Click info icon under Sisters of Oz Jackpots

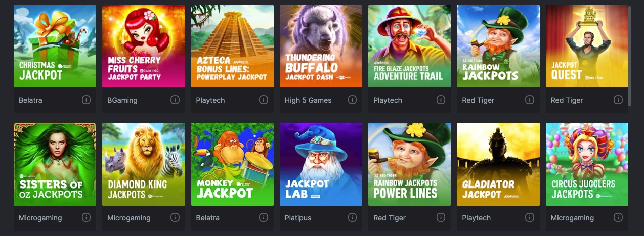[86, 217]
